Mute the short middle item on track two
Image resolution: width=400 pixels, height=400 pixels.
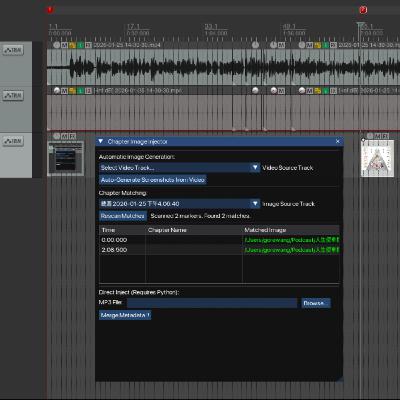tap(282, 90)
